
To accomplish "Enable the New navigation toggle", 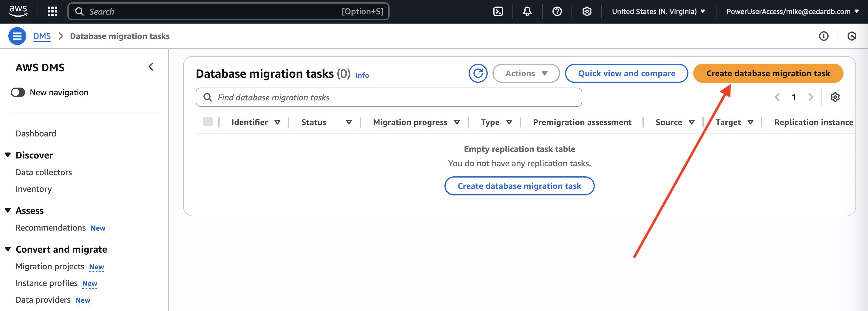I will point(18,93).
